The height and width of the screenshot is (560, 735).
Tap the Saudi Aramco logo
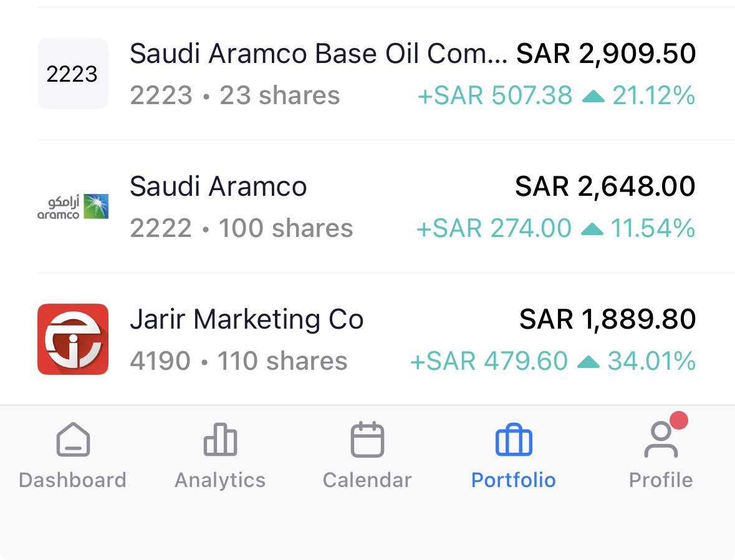click(73, 206)
